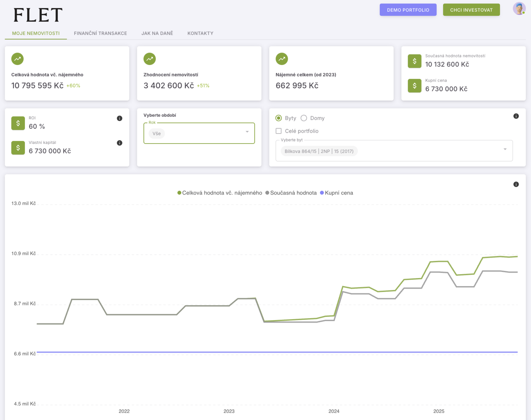Click the FLET logo

click(38, 15)
